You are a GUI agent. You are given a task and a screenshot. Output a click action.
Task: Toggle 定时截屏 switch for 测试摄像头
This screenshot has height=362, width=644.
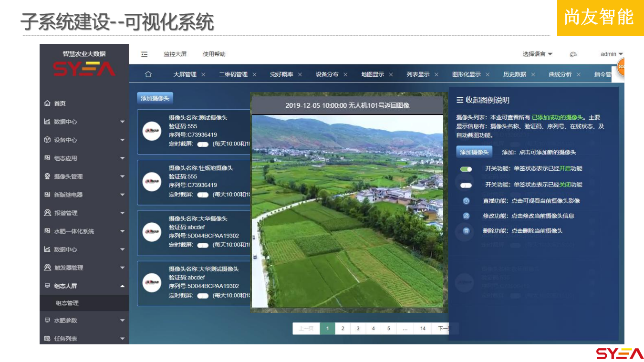pyautogui.click(x=203, y=144)
